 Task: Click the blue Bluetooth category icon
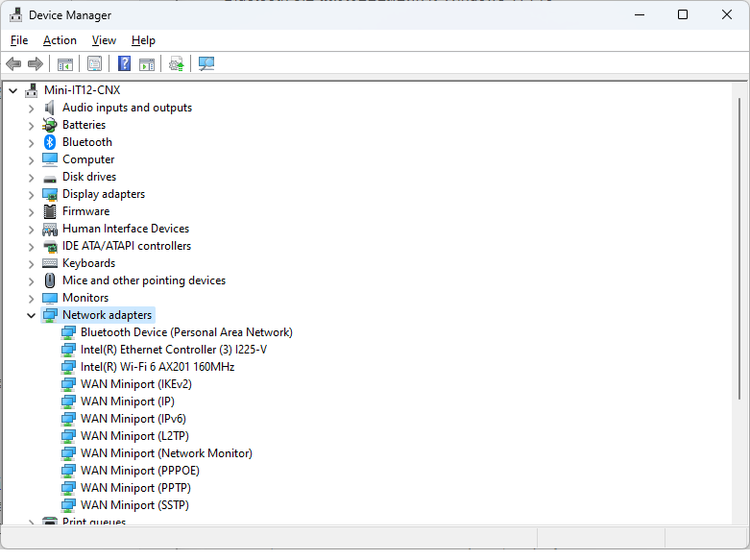coord(50,142)
